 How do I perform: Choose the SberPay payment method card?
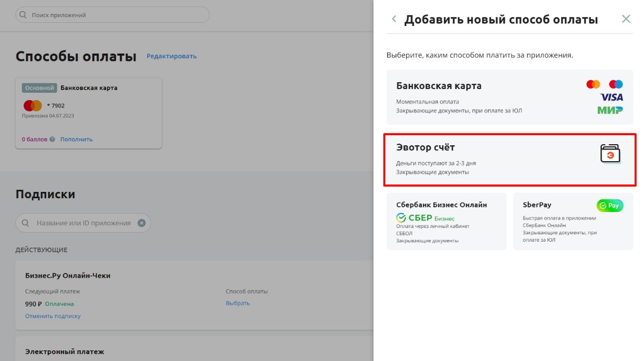pos(573,221)
